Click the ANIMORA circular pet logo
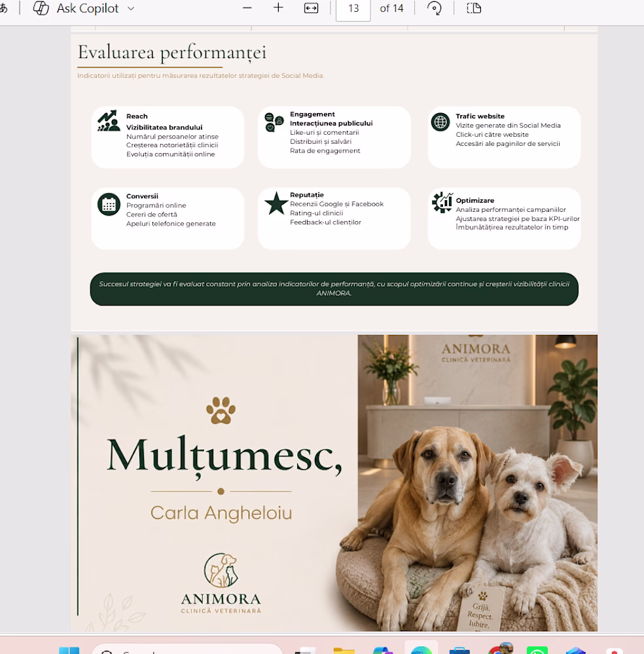 click(x=221, y=570)
